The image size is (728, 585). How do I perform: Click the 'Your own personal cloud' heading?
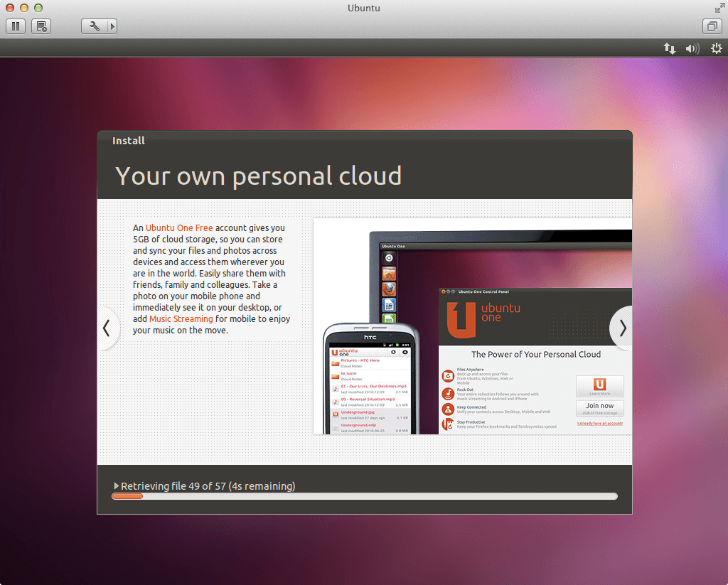pyautogui.click(x=258, y=176)
